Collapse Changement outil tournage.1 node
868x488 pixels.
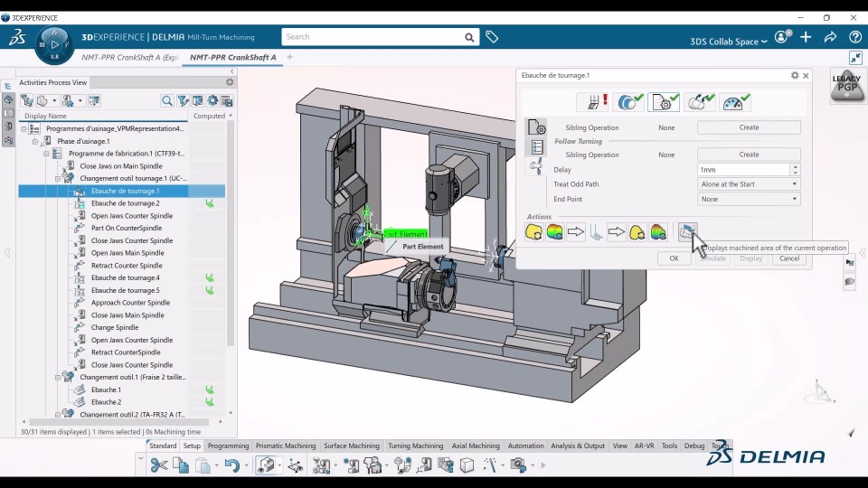tap(58, 178)
